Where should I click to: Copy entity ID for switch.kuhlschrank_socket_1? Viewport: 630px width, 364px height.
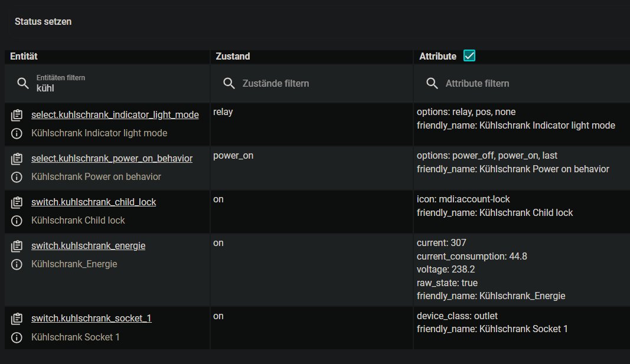pyautogui.click(x=17, y=319)
